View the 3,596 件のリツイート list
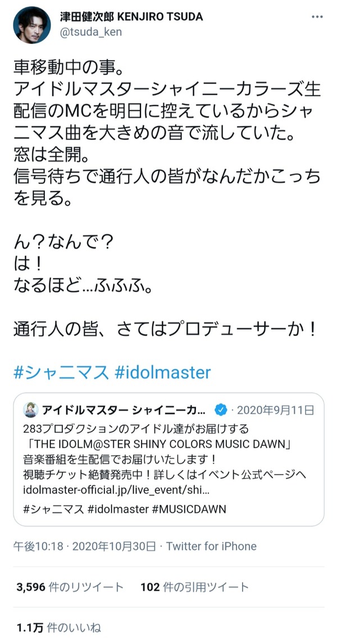The image size is (337, 644). coord(70,587)
